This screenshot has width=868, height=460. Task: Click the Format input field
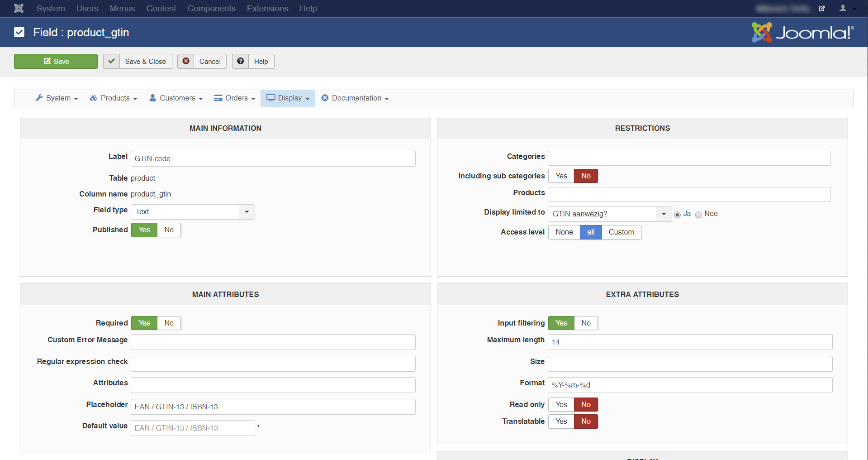point(690,385)
